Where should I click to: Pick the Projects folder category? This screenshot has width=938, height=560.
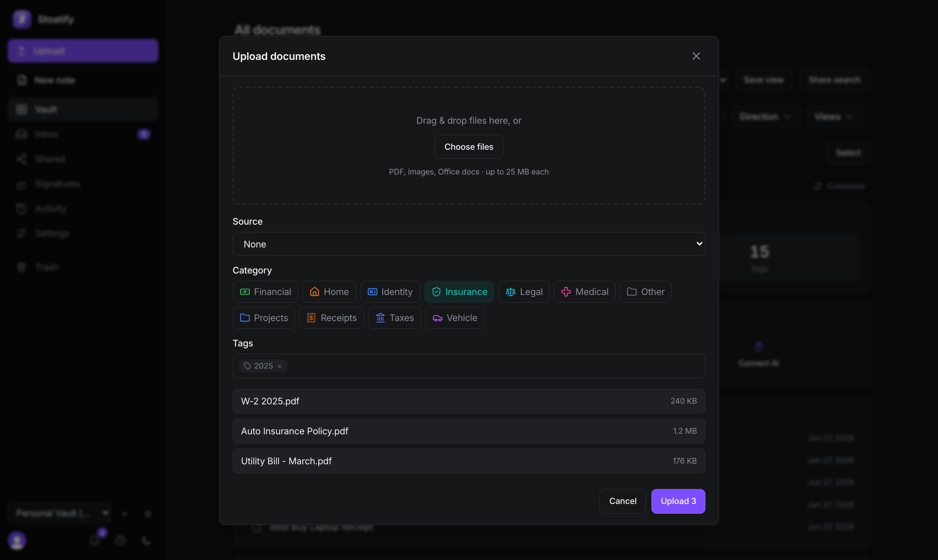click(263, 318)
